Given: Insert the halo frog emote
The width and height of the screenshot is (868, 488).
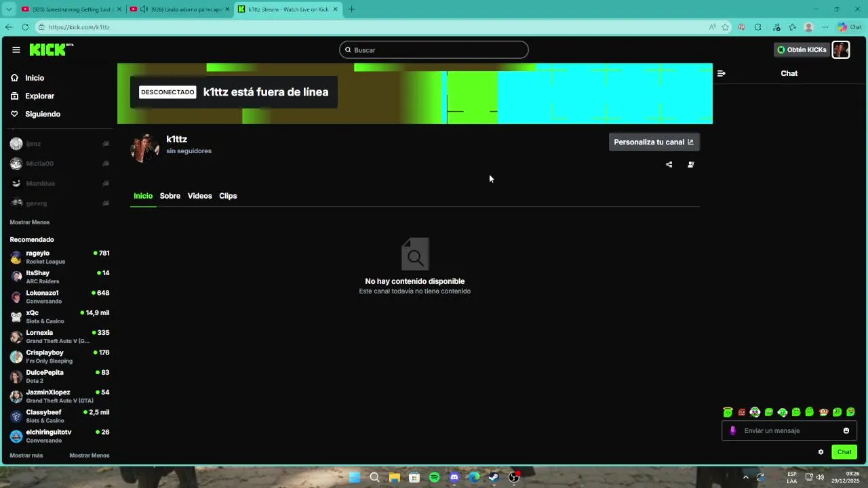Looking at the screenshot, I should [x=728, y=412].
